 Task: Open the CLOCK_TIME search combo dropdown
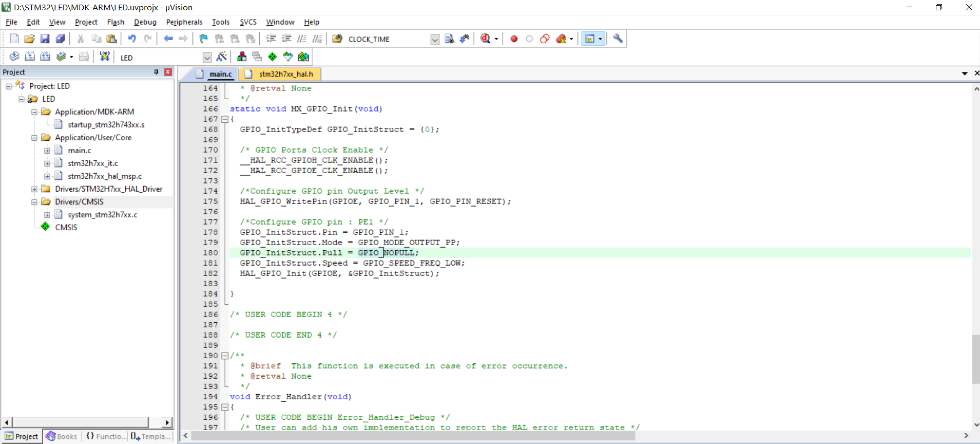pyautogui.click(x=435, y=40)
